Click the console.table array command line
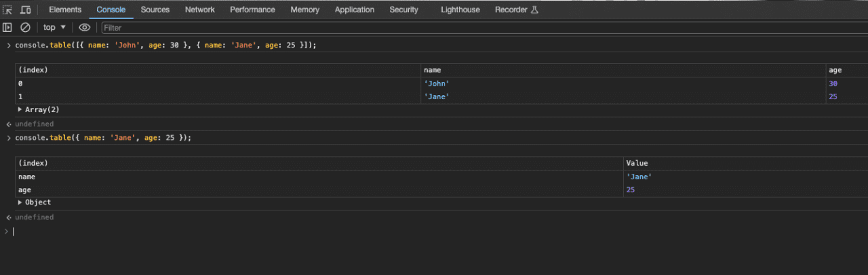Viewport: 868px width, 275px height. 165,45
